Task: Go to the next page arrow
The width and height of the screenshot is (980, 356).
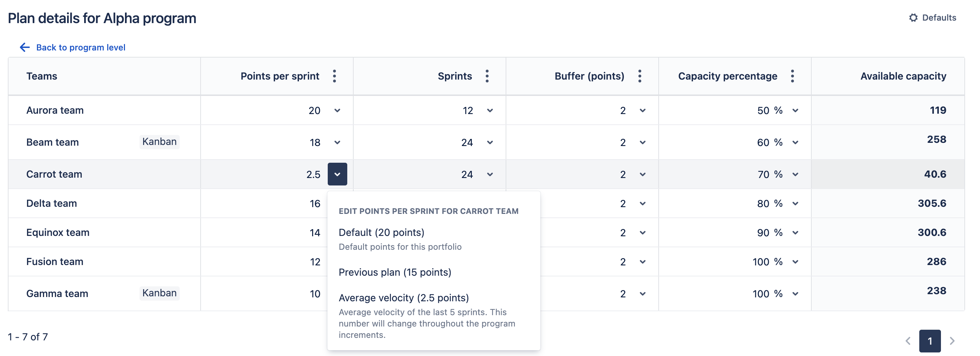Action: pos(952,341)
